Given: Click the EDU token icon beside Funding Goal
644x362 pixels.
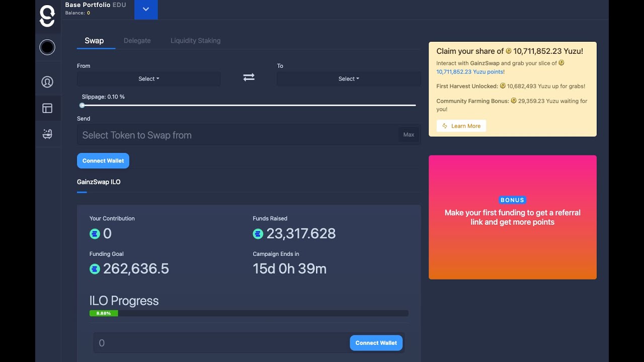Looking at the screenshot, I should coord(95,269).
